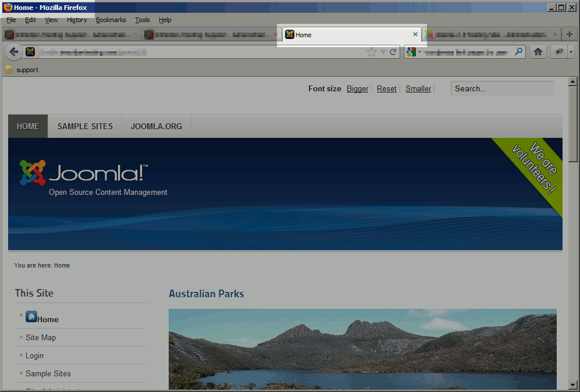The width and height of the screenshot is (580, 392).
Task: Click the home icon in the sidebar menu
Action: pos(31,316)
